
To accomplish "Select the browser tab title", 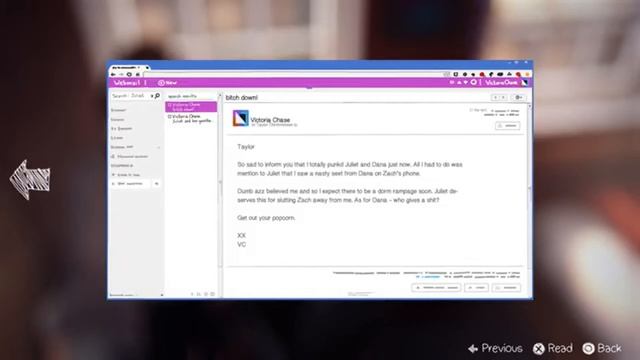I will 124,67.
